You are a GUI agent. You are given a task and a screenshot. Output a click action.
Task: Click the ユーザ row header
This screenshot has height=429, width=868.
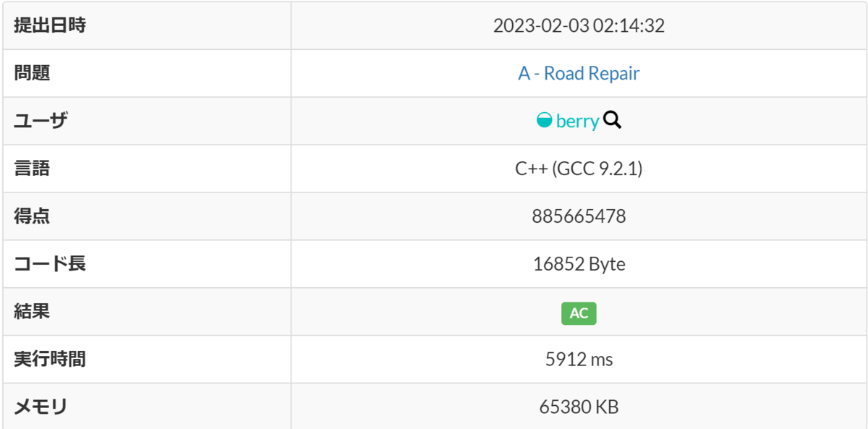point(147,121)
